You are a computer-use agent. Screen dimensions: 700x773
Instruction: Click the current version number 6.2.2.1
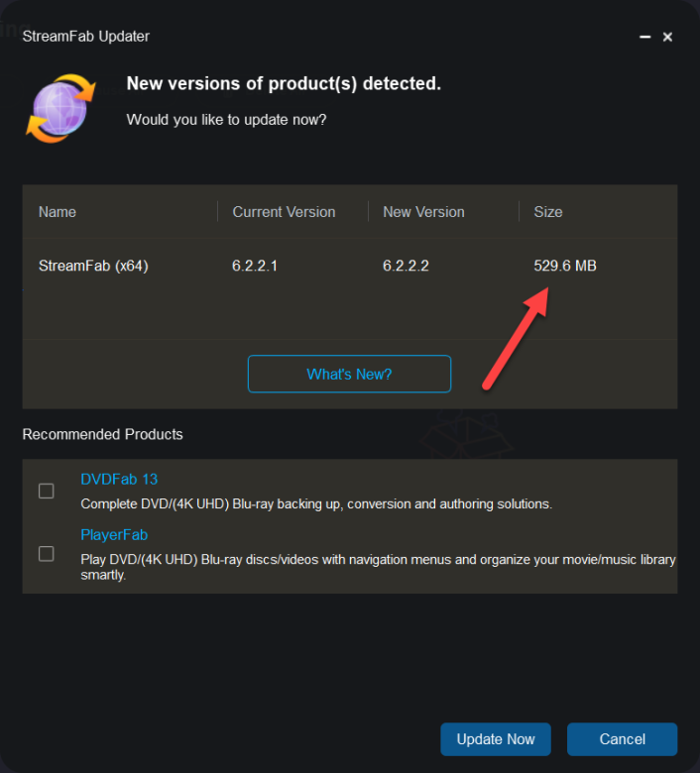pyautogui.click(x=256, y=266)
